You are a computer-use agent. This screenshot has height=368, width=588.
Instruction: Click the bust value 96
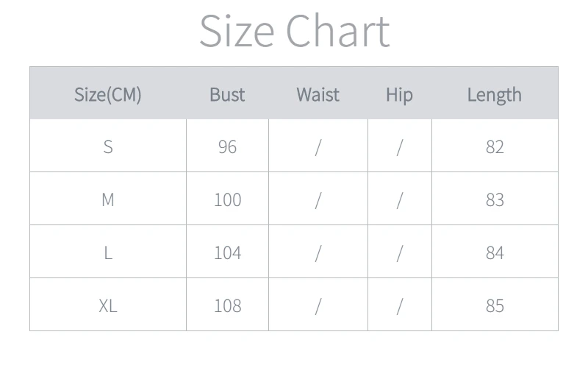227,146
